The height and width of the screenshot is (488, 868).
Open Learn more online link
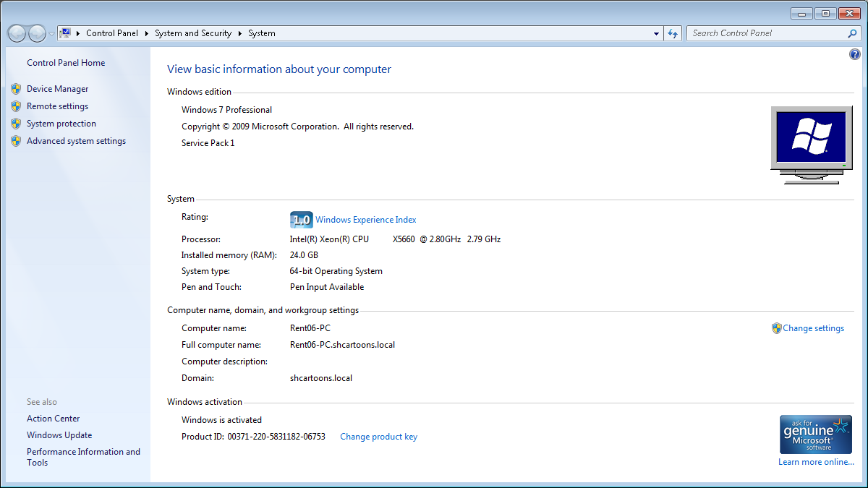point(816,462)
